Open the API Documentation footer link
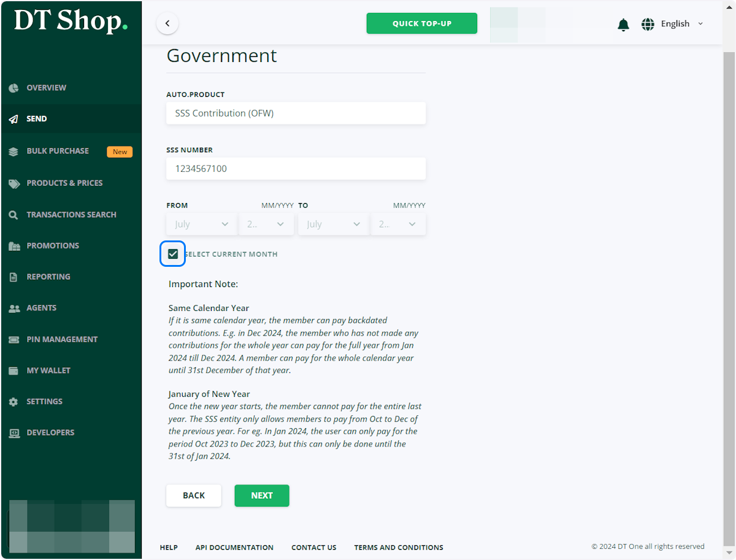This screenshot has width=736, height=560. point(234,547)
